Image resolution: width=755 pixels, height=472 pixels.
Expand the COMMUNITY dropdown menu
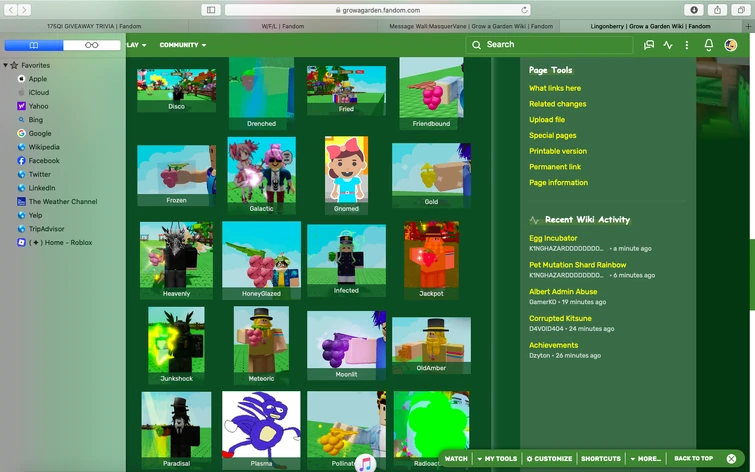click(183, 45)
